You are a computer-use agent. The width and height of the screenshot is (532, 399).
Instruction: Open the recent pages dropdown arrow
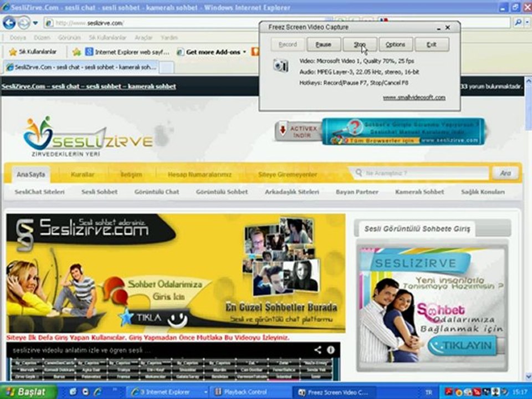tap(35, 23)
